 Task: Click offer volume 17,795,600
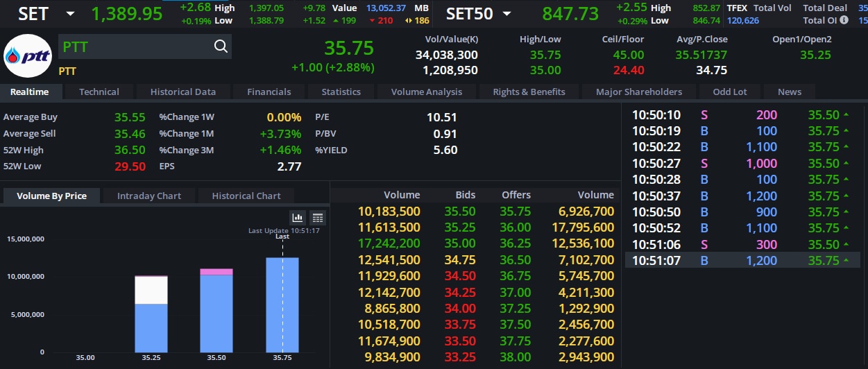[x=583, y=228]
